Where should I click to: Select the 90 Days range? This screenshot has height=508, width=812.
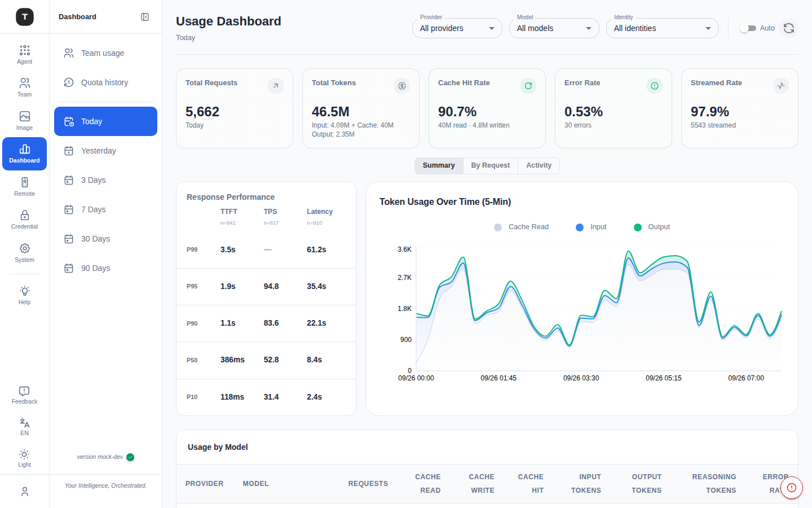pyautogui.click(x=105, y=268)
